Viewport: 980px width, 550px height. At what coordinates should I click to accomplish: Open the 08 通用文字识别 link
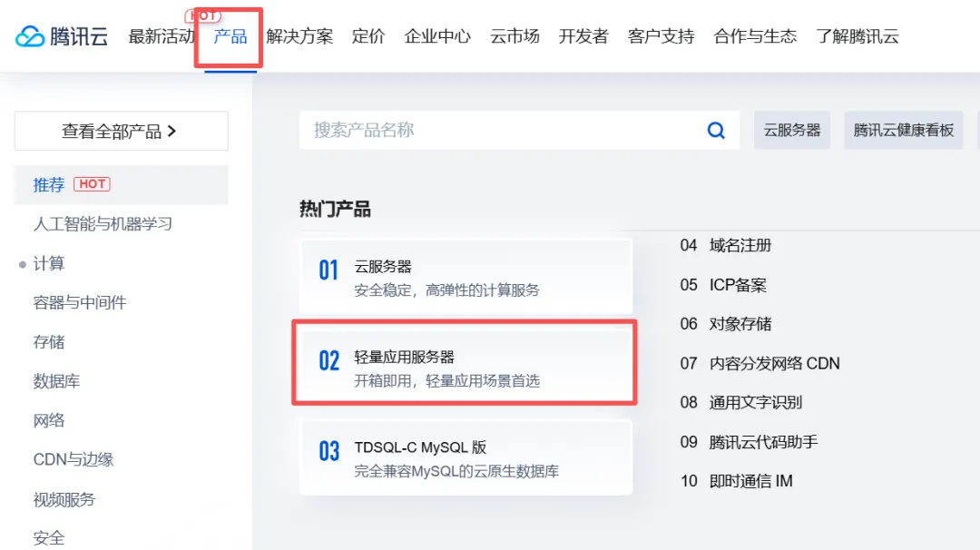tap(741, 402)
